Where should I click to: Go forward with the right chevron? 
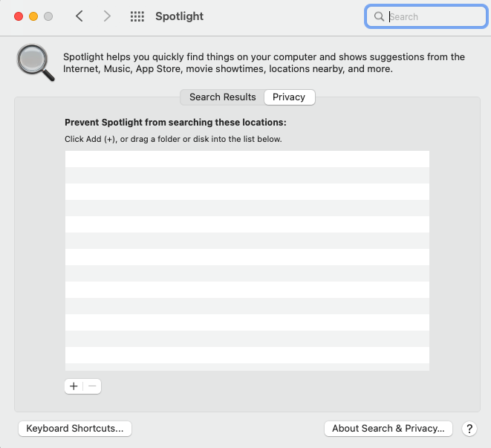tap(107, 16)
